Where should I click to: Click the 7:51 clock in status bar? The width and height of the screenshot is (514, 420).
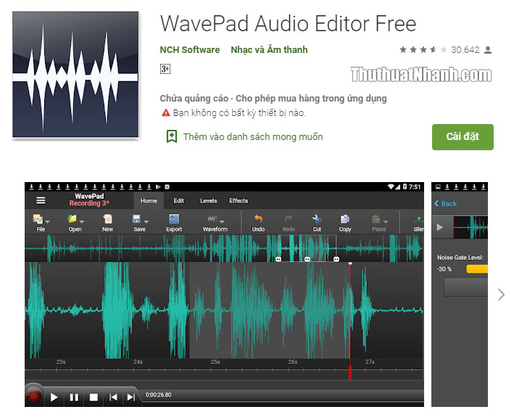click(415, 186)
